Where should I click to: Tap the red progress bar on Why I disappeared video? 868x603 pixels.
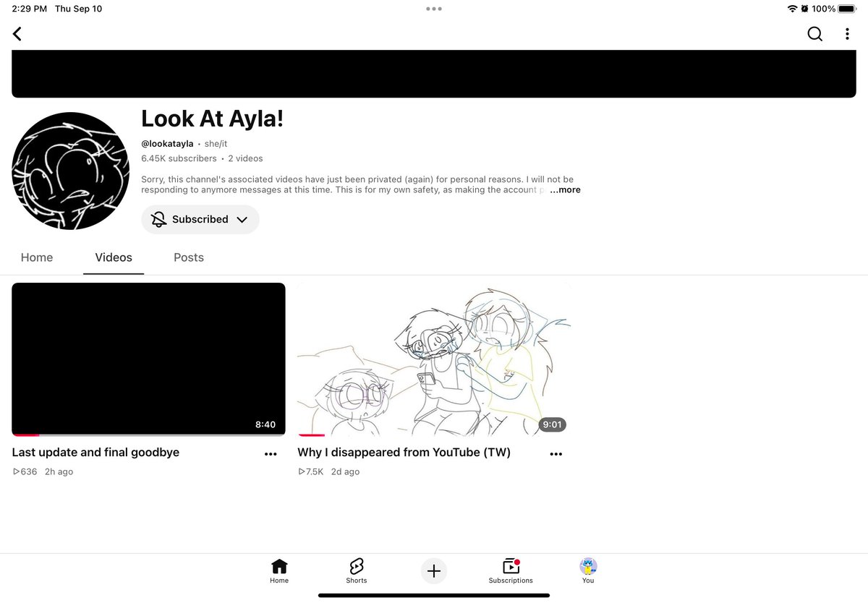tap(311, 435)
